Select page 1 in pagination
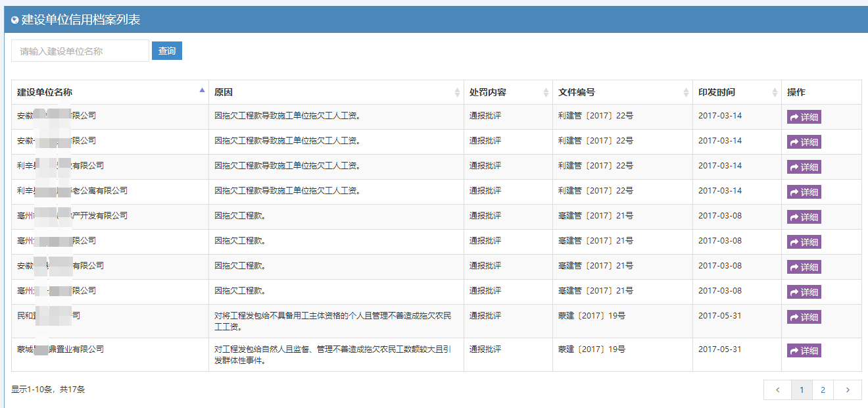This screenshot has width=868, height=408. pos(802,390)
